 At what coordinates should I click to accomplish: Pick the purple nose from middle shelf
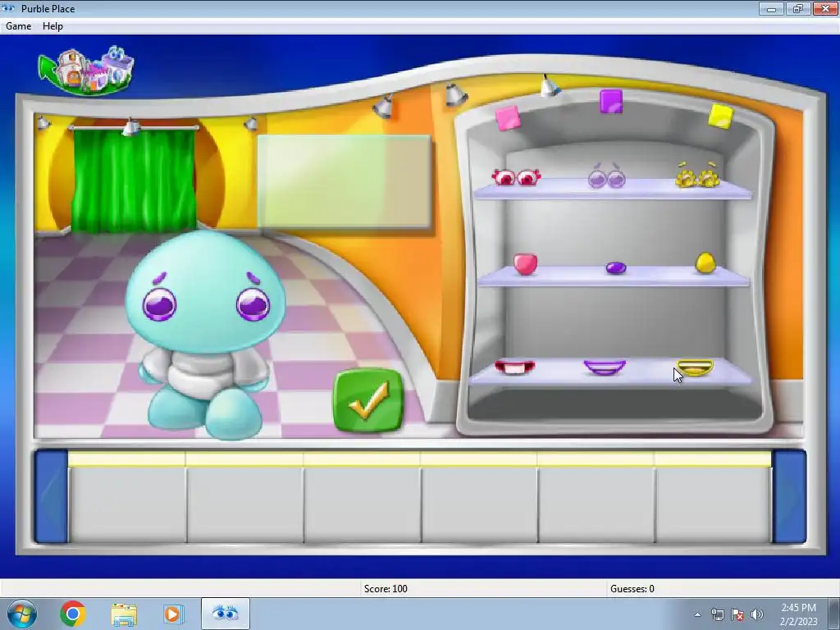[x=615, y=267]
